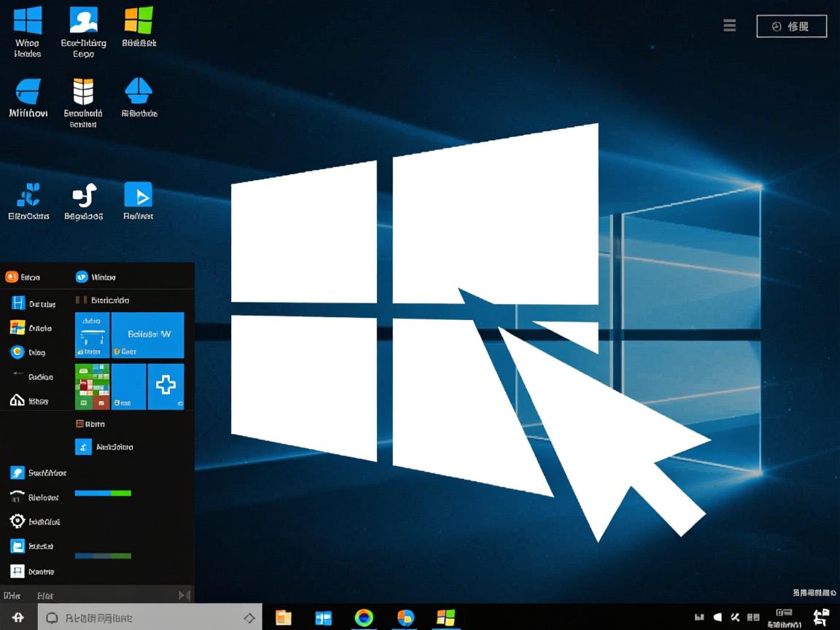This screenshot has height=630, width=840.
Task: Select the large blue tile in Start menu
Action: pos(147,335)
